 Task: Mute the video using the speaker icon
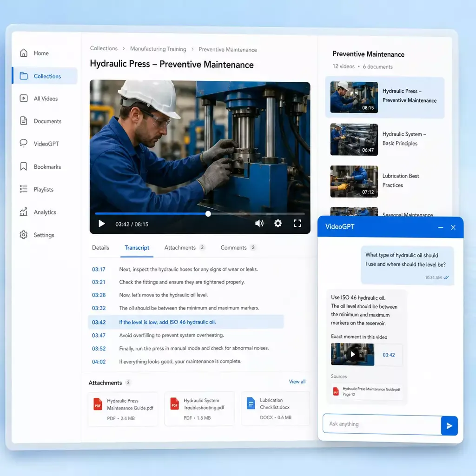click(259, 224)
